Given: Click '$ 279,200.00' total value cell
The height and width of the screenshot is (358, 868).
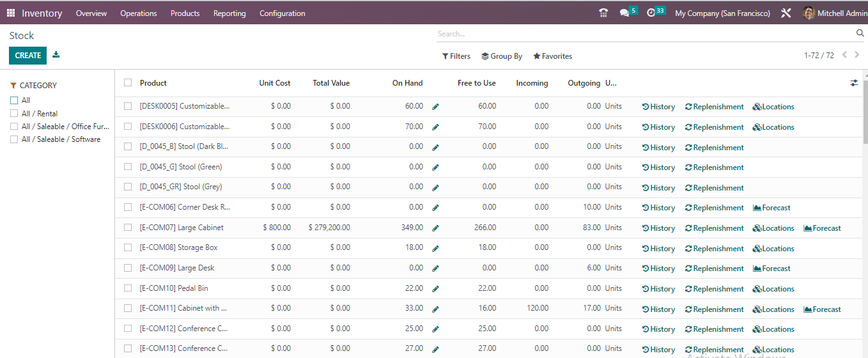Looking at the screenshot, I should pos(329,228).
